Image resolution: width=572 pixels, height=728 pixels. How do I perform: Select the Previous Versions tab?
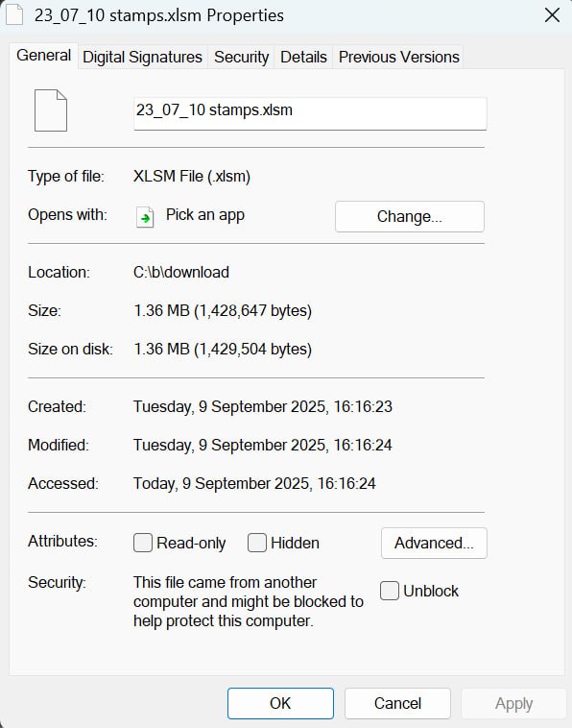click(x=399, y=57)
